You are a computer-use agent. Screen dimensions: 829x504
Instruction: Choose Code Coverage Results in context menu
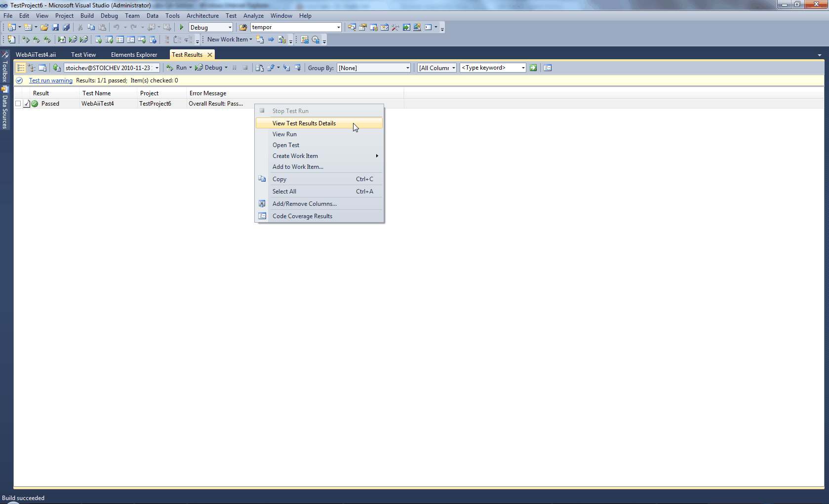point(319,216)
